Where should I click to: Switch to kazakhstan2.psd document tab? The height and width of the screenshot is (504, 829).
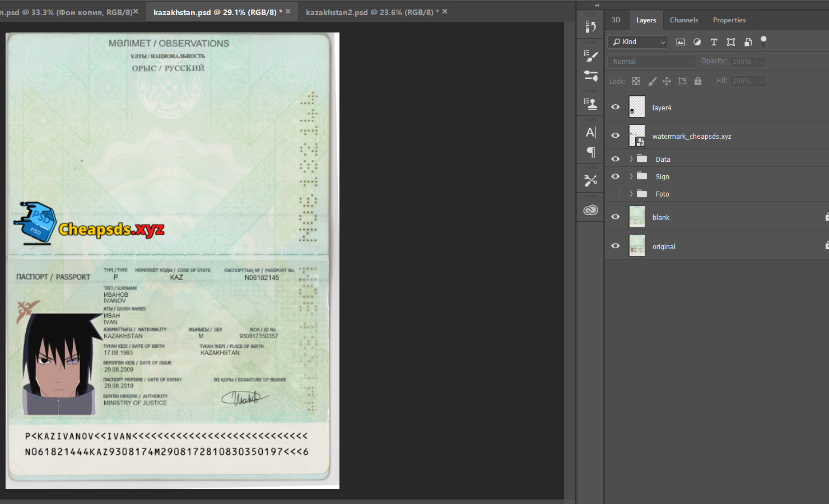click(x=370, y=12)
